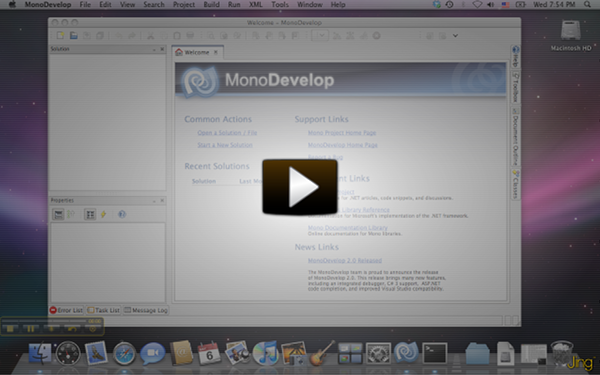
Task: Expand the toolbar overflow chevron
Action: (x=455, y=36)
